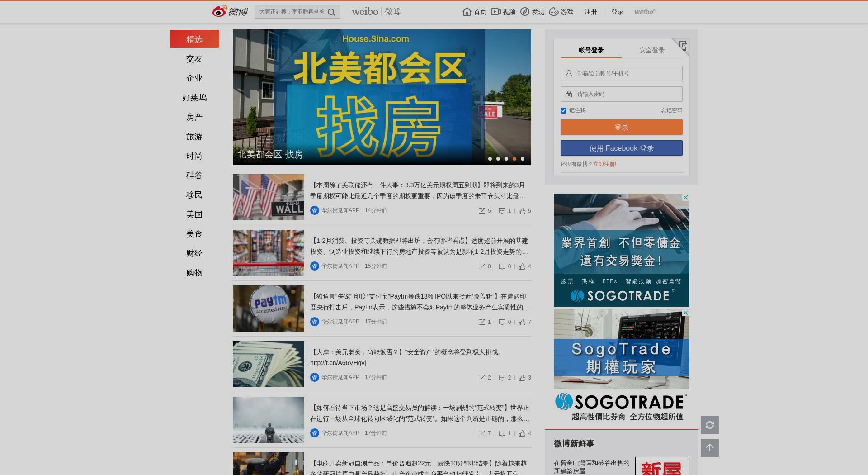Screen dimensions: 868x475
Task: Click the 新屋 ad thumbnail in 微博新鲜事
Action: pyautogui.click(x=662, y=466)
